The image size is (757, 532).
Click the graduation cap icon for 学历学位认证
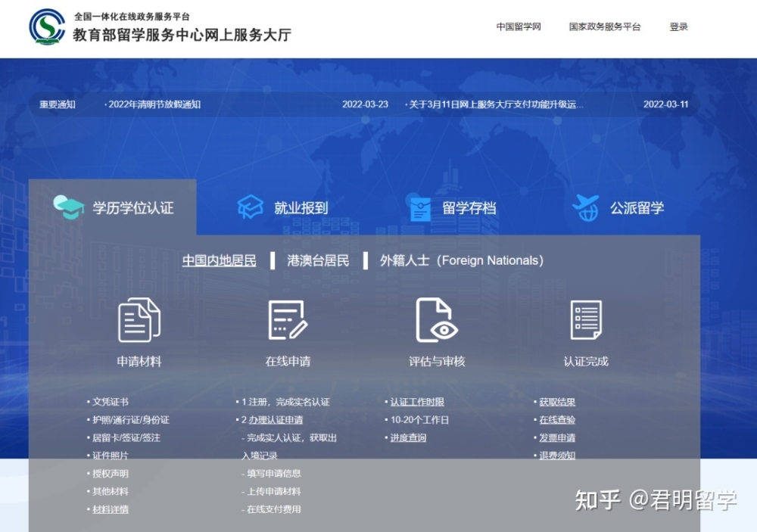(69, 207)
